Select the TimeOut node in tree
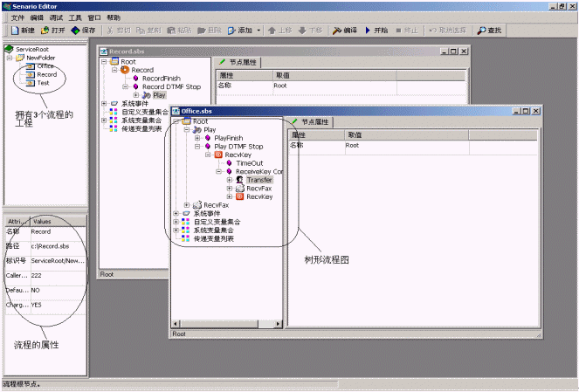579x392 pixels. tap(249, 162)
